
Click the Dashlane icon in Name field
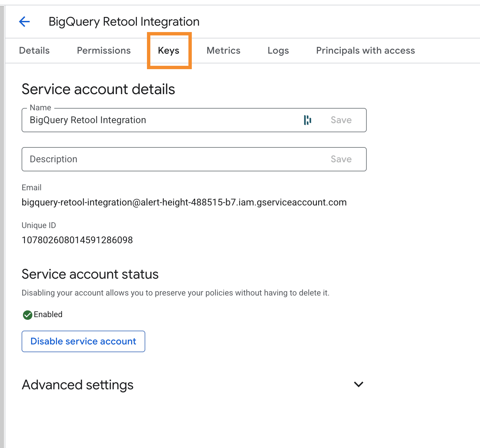[x=307, y=120]
